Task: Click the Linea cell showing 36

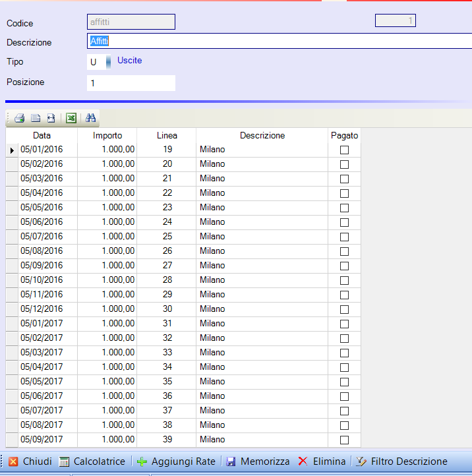Action: (x=167, y=396)
